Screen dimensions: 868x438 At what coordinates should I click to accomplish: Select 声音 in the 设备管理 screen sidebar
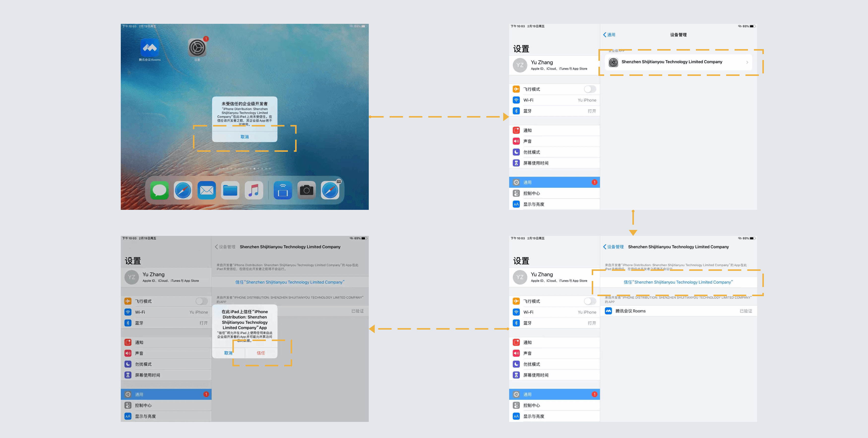point(554,141)
